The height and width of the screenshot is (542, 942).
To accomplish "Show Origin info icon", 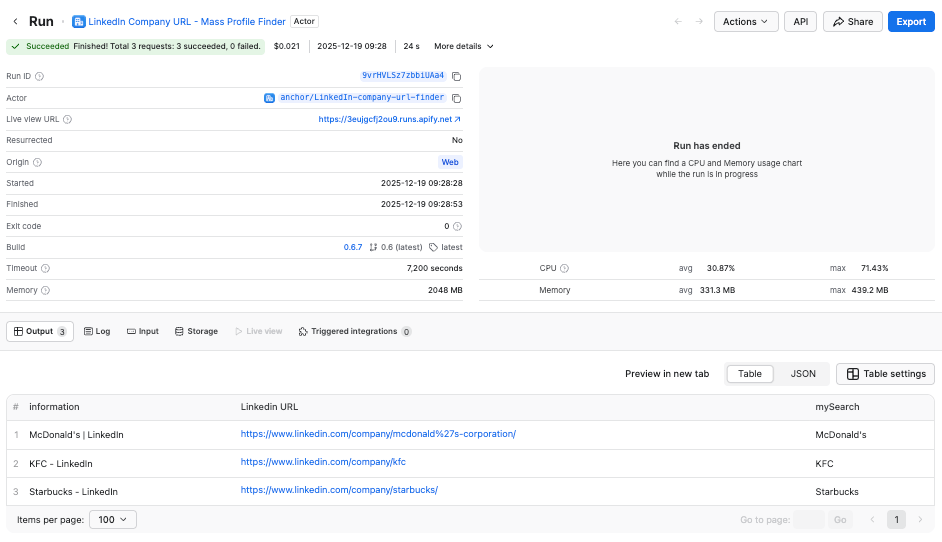I will click(x=37, y=162).
